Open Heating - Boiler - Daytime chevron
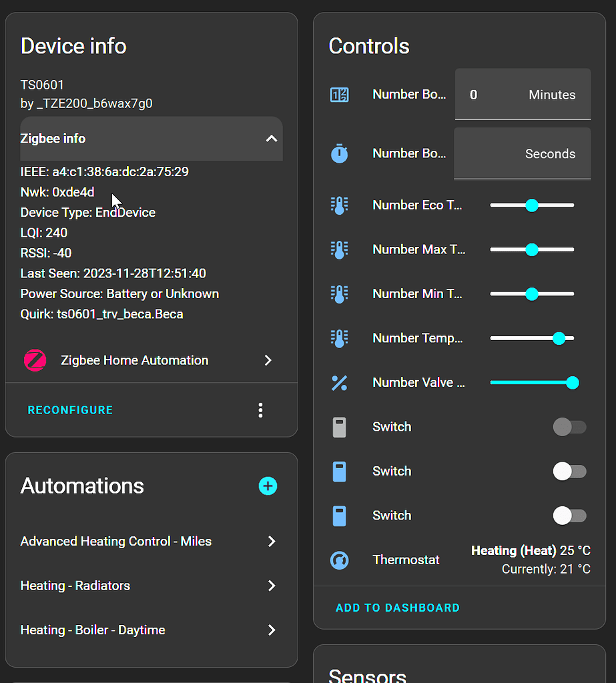The width and height of the screenshot is (616, 683). pos(272,630)
